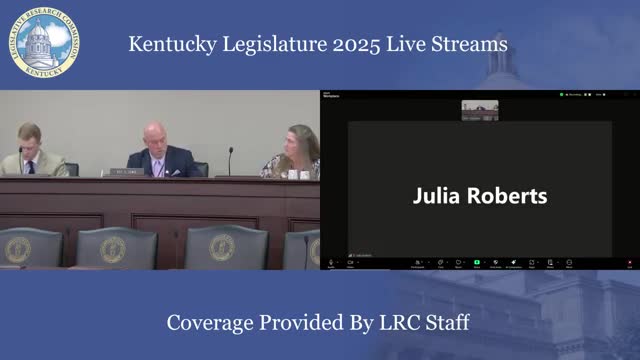This screenshot has width=640, height=360.
Task: Expand the caret next to Notes
Action: pyautogui.click(x=558, y=262)
